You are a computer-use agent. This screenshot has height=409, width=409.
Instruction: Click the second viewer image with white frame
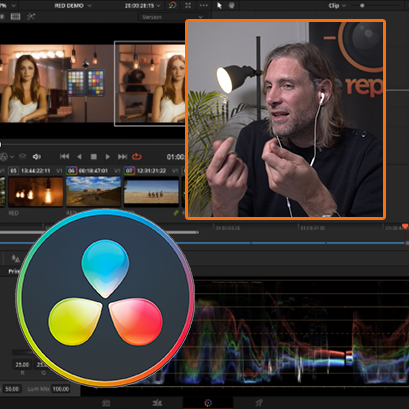tap(150, 84)
